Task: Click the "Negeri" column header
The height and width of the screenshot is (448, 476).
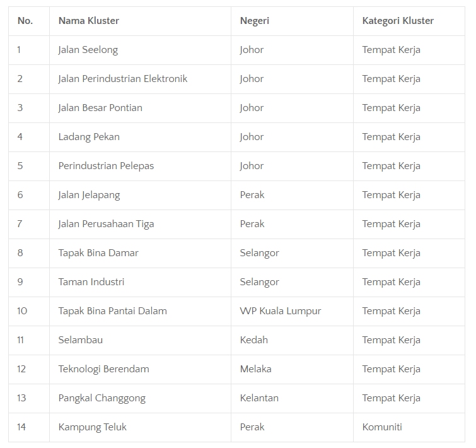Action: point(255,21)
